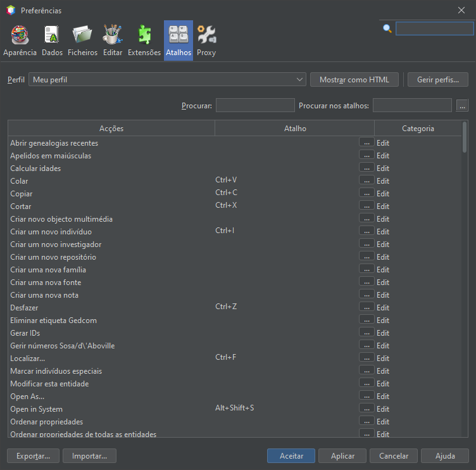Sort by the Acções column header
476x470 pixels.
[111, 129]
